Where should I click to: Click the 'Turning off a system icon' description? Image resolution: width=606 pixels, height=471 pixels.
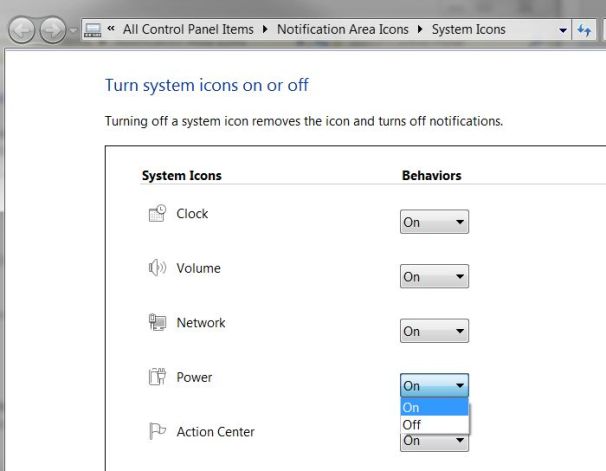pos(304,121)
